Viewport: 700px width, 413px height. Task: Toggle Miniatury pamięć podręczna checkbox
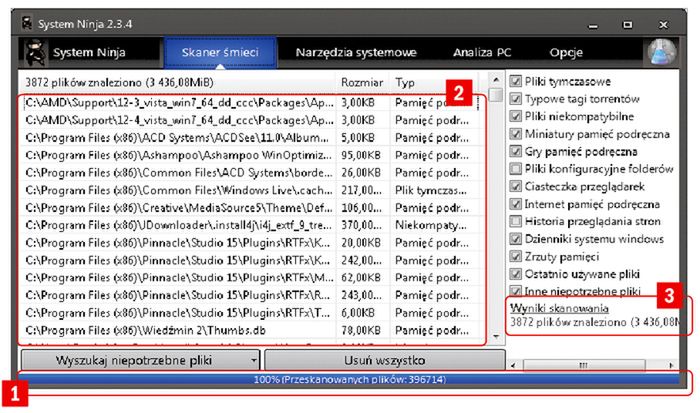click(x=516, y=133)
